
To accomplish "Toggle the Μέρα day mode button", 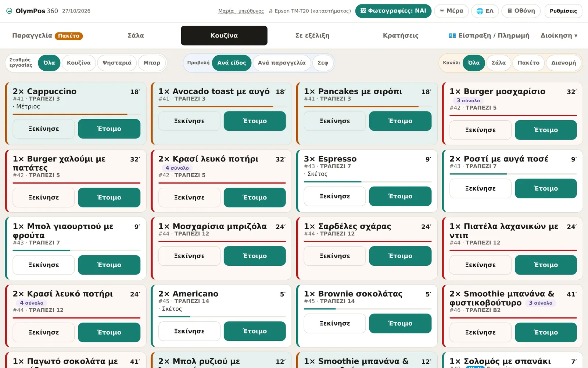I will pos(451,11).
